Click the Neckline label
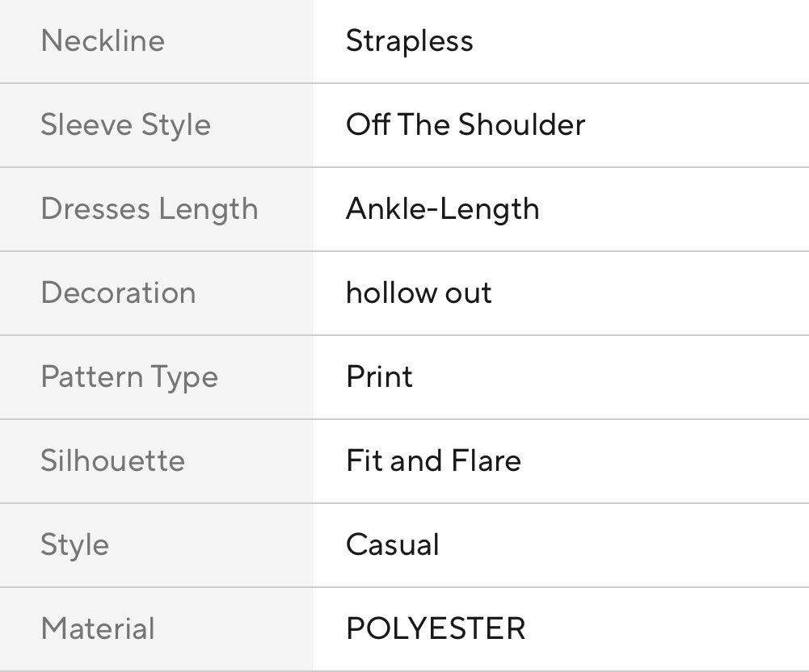This screenshot has height=672, width=809. coord(103,40)
